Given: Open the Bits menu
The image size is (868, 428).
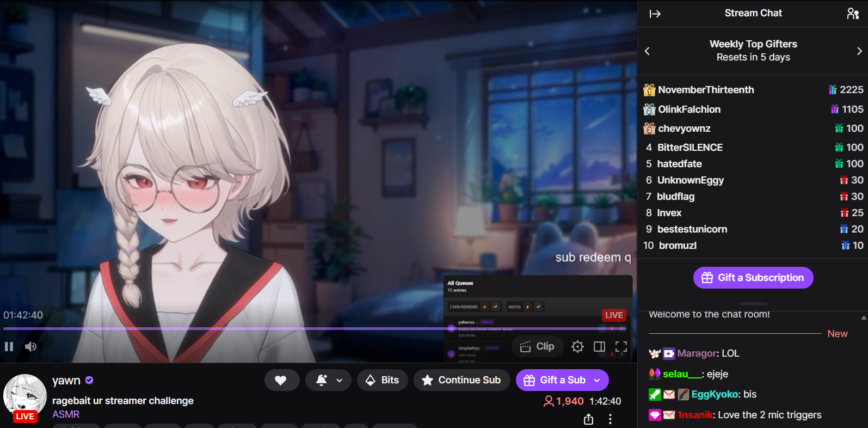Looking at the screenshot, I should pyautogui.click(x=383, y=380).
